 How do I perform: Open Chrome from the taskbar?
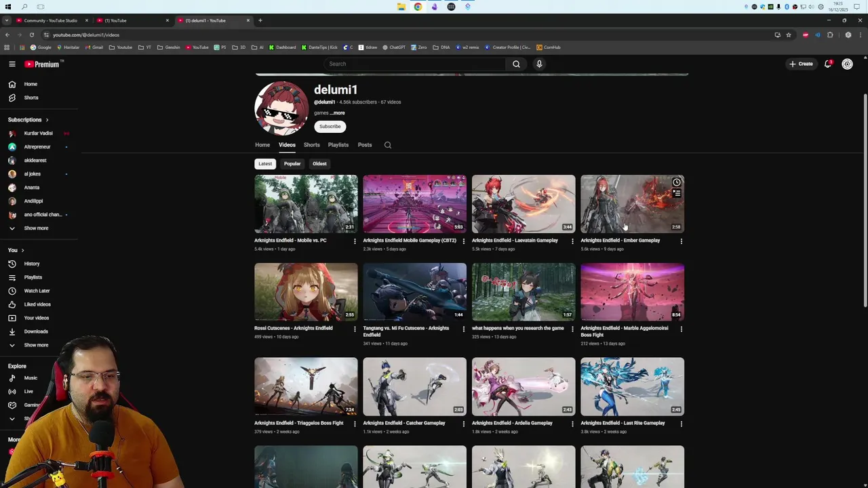(x=418, y=7)
